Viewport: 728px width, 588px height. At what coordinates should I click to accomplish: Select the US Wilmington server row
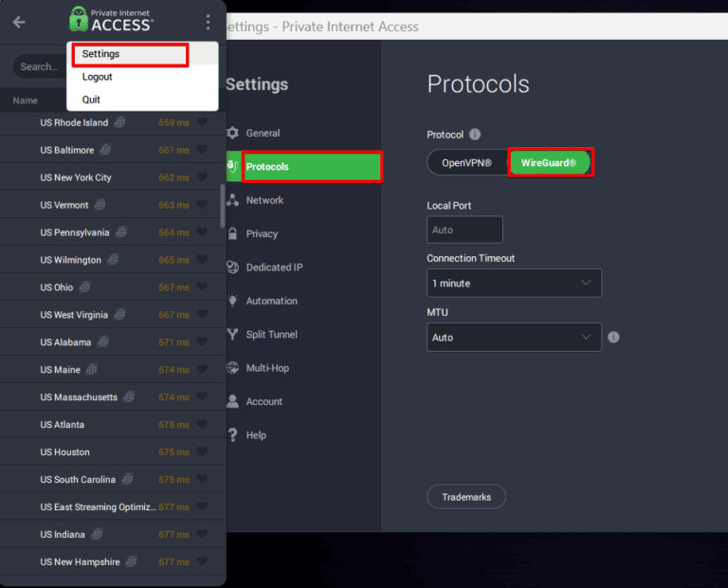113,260
